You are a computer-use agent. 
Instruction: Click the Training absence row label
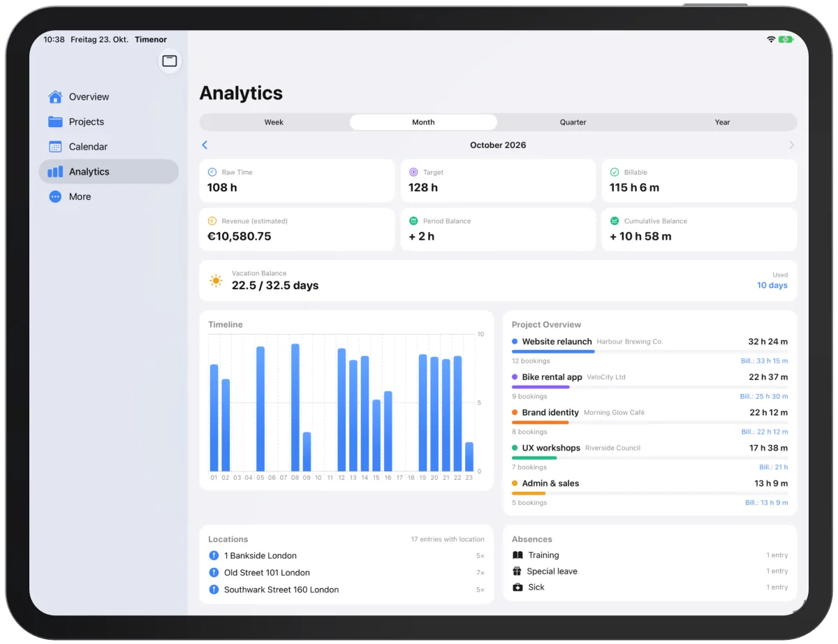543,555
